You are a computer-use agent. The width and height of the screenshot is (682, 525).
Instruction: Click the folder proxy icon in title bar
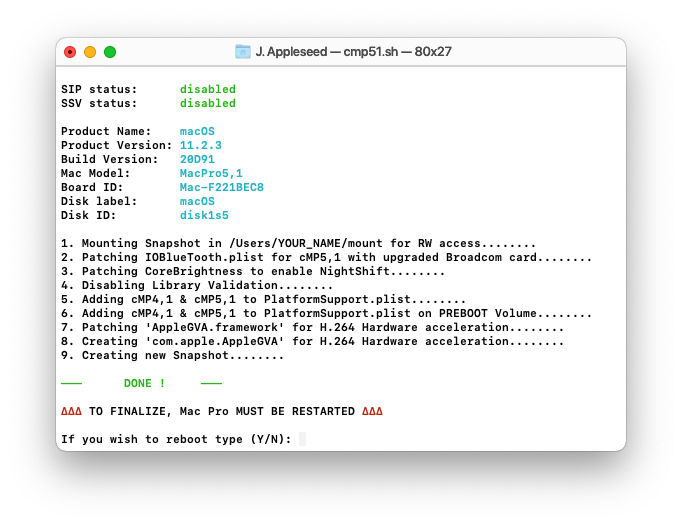click(243, 52)
